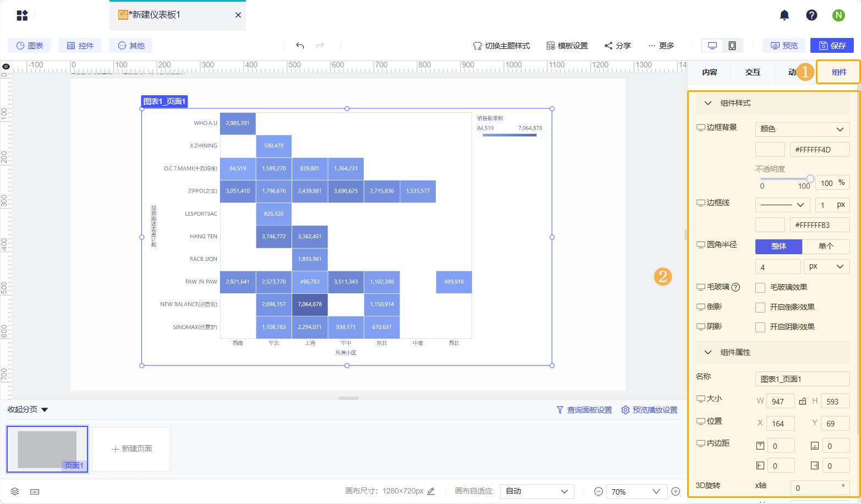Switch to the 交互 tab
Viewport: 861px width, 504px height.
pos(753,72)
